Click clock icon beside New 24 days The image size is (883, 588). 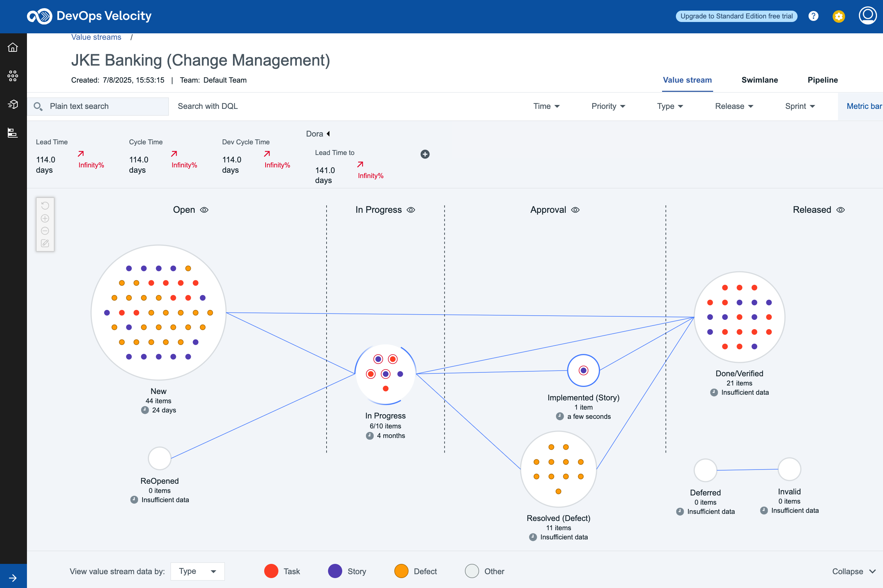pyautogui.click(x=145, y=410)
